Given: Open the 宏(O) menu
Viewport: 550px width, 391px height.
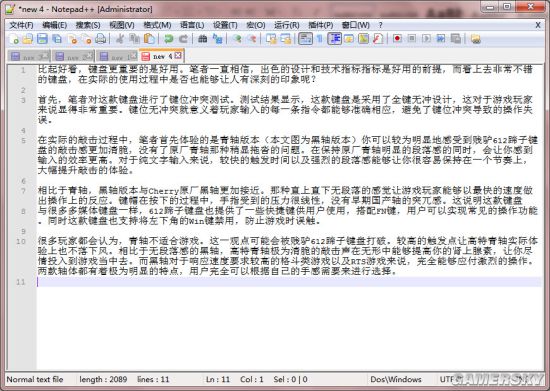Looking at the screenshot, I should [x=255, y=25].
